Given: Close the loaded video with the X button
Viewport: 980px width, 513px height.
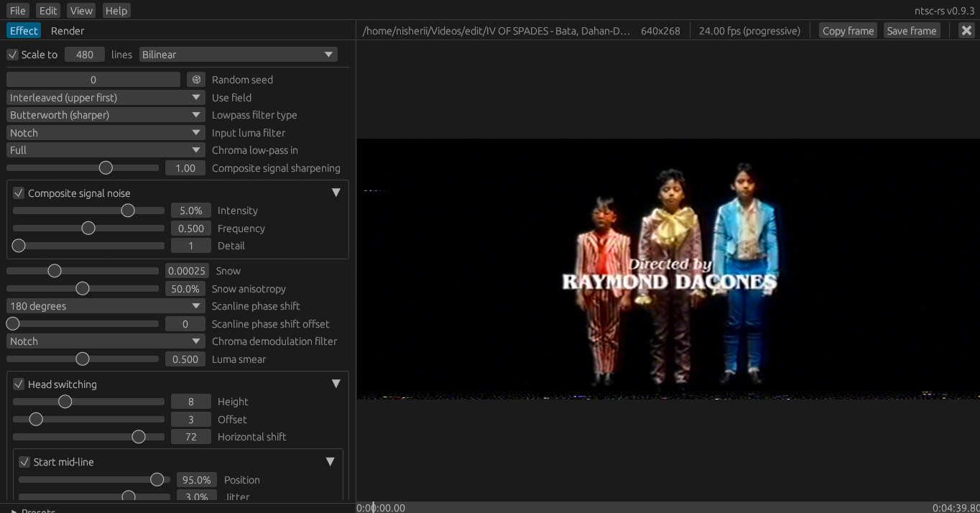Looking at the screenshot, I should (966, 30).
